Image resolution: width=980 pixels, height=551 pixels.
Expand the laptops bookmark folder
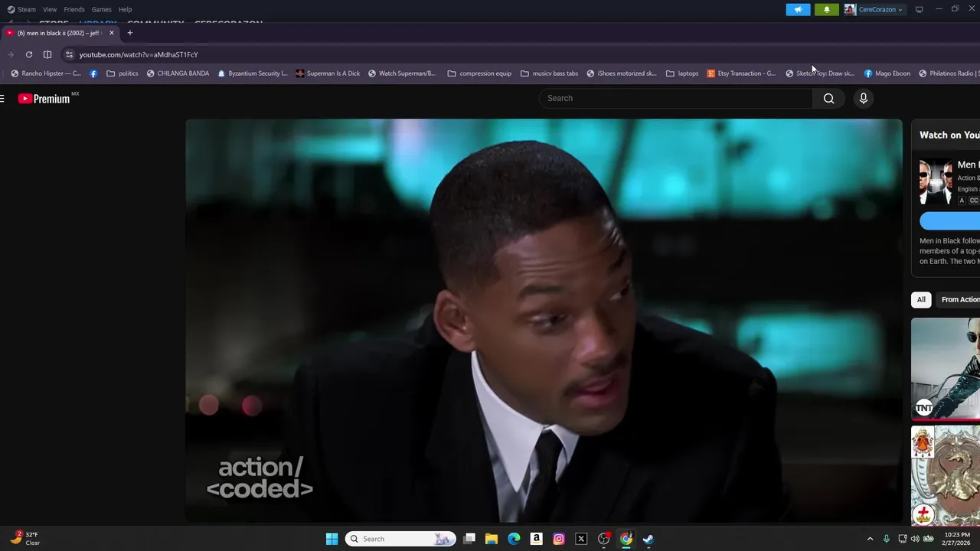(x=682, y=73)
